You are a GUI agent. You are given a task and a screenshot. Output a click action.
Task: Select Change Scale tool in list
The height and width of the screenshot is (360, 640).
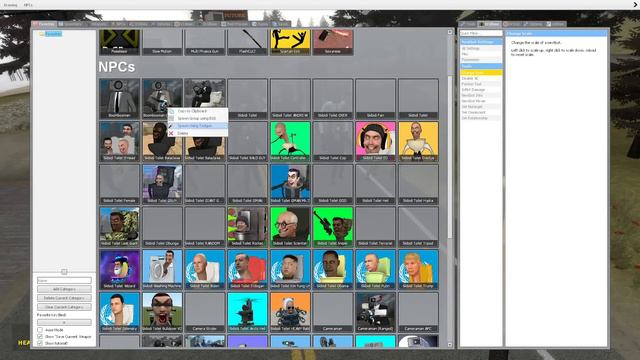[481, 72]
